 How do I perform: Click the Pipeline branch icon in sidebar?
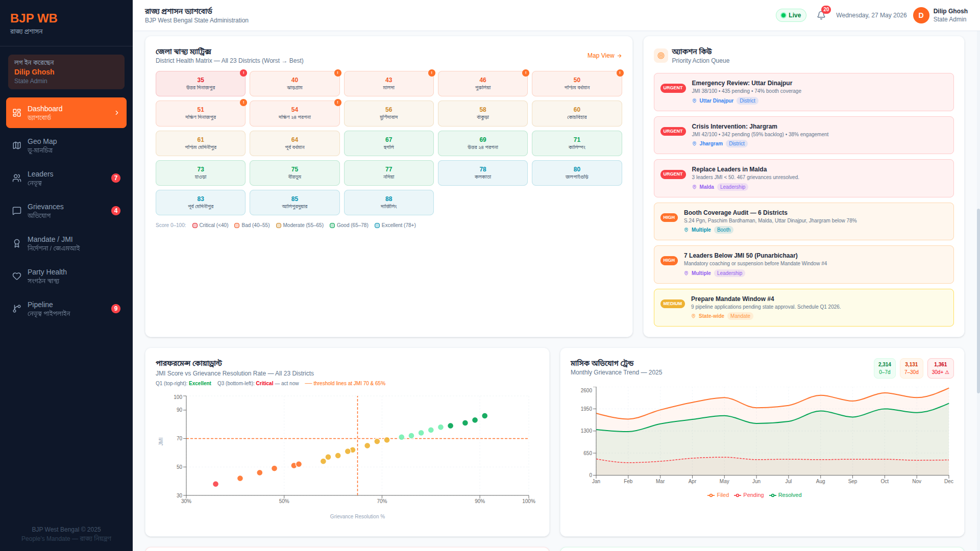17,309
